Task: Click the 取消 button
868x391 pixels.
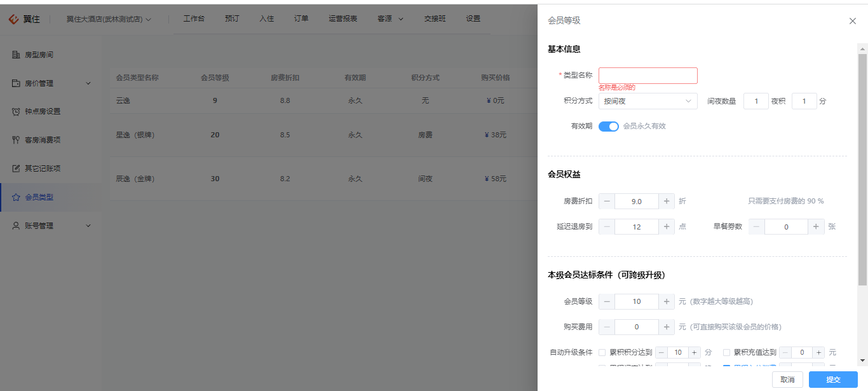Action: tap(787, 380)
